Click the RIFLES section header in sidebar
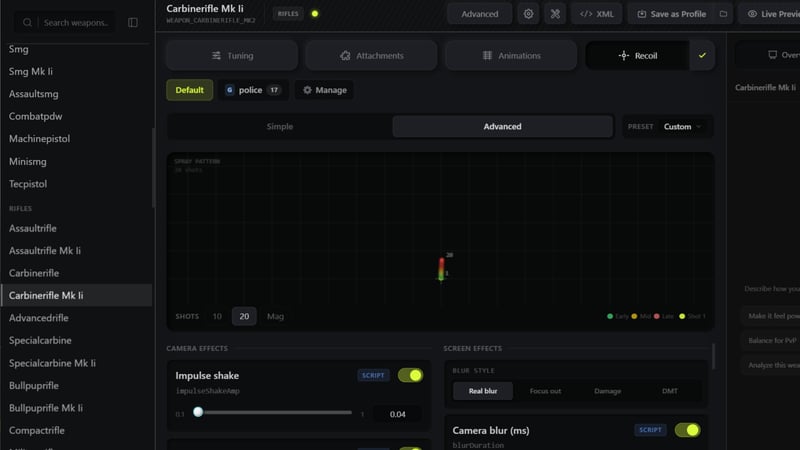 (20, 208)
